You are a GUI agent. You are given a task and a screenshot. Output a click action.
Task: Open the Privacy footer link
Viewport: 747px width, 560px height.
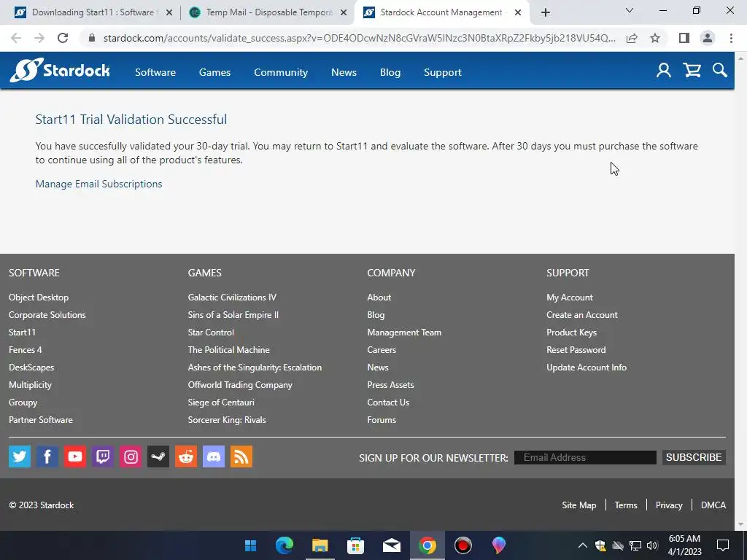coord(669,505)
